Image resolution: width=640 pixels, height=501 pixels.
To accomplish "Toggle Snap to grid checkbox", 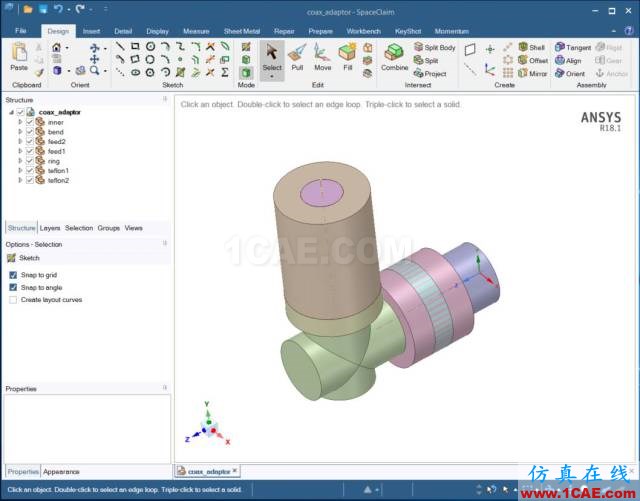I will (13, 275).
